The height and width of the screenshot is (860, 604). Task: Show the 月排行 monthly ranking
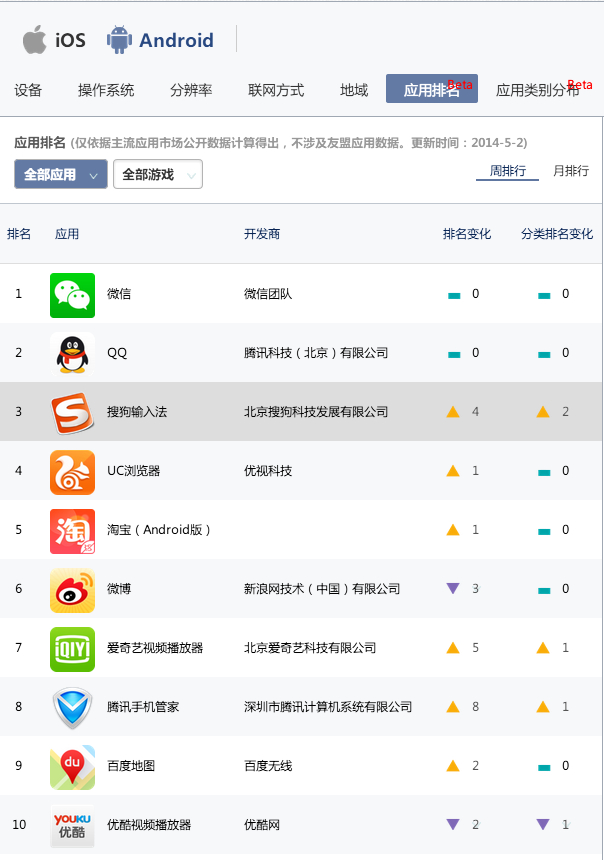[571, 171]
